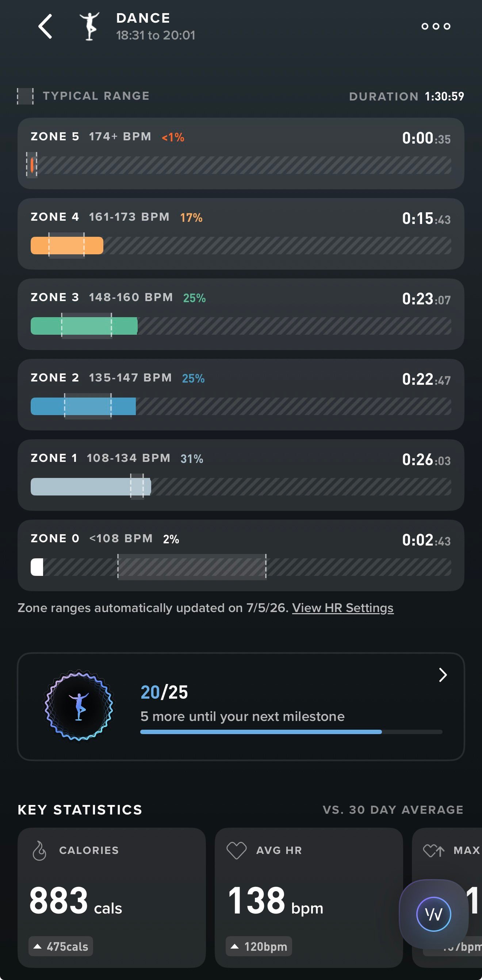Screen dimensions: 482x980
Task: Tap the orange Zone 4 bar
Action: 67,246
